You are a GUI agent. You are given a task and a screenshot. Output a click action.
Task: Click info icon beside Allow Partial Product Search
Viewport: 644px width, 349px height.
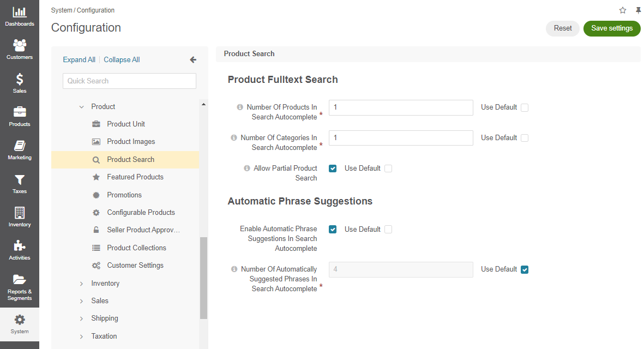[x=247, y=169]
